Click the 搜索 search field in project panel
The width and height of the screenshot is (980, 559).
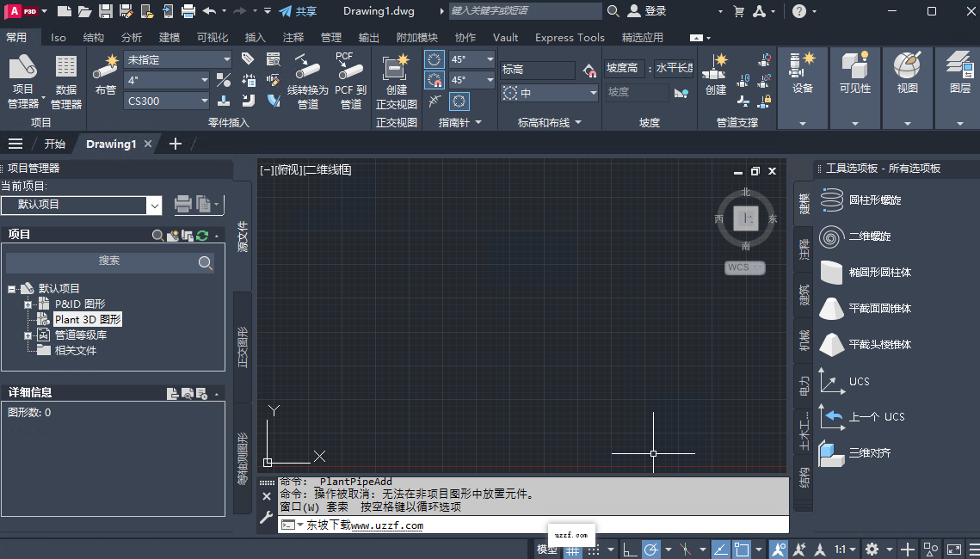coord(112,261)
